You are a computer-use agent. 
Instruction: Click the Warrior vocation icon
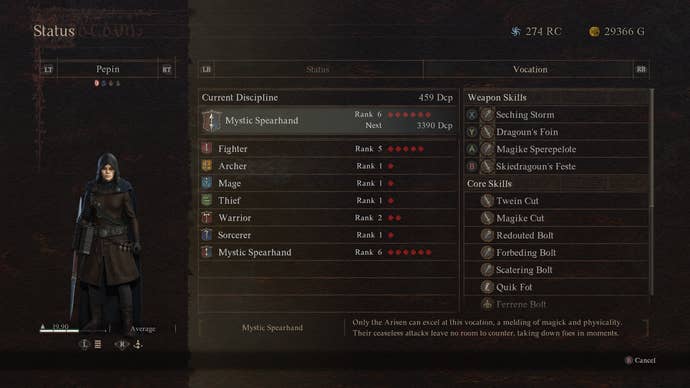(x=206, y=217)
